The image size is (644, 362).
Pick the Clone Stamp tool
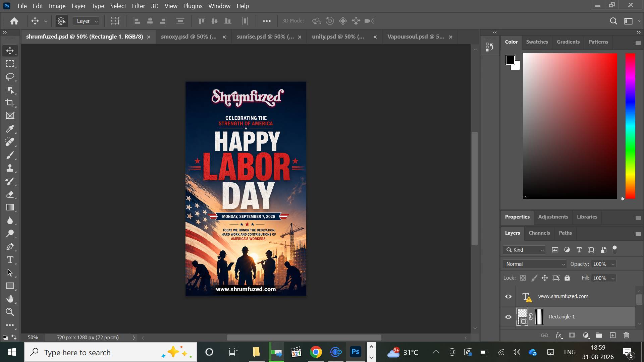pos(10,168)
